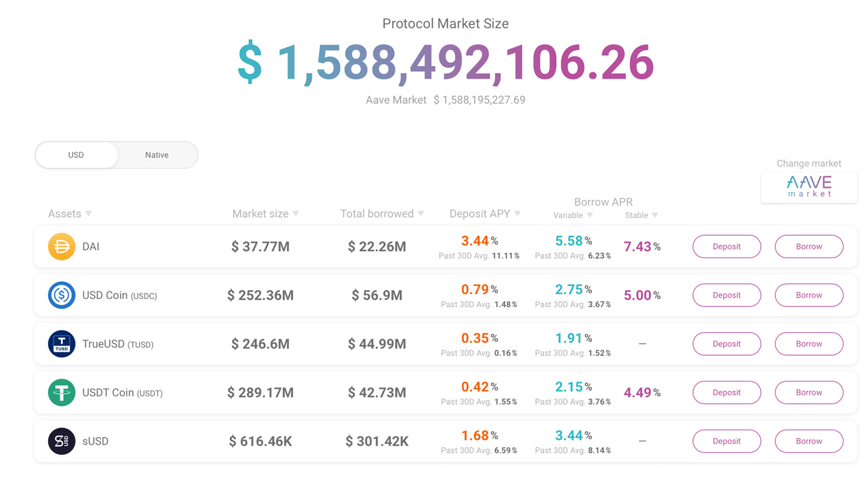
Task: Select the sUSD asset name
Action: pos(96,441)
